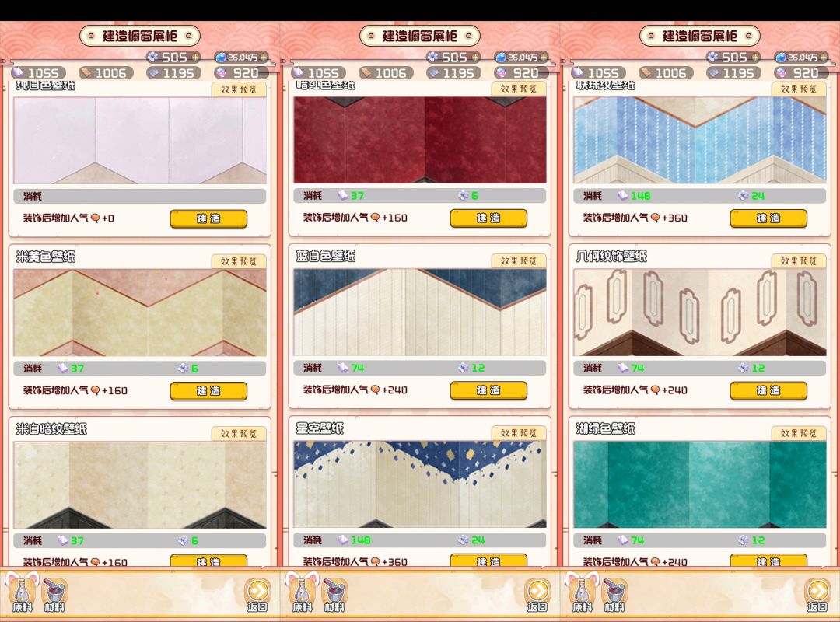Build the 蓝白色壁纸 wallpaper
840x622 pixels.
pos(488,390)
